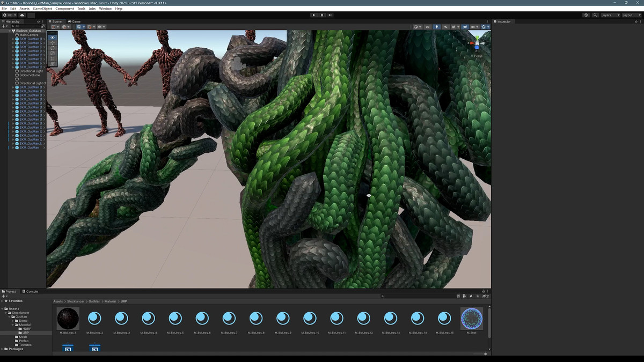Toggle scene lighting lightbulb
Viewport: 644px width, 362px height.
[436, 27]
